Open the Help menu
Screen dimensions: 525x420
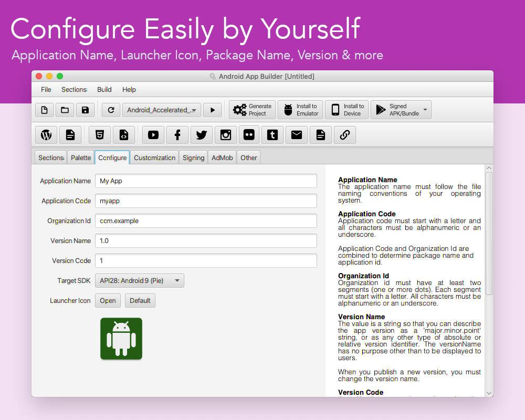(129, 89)
